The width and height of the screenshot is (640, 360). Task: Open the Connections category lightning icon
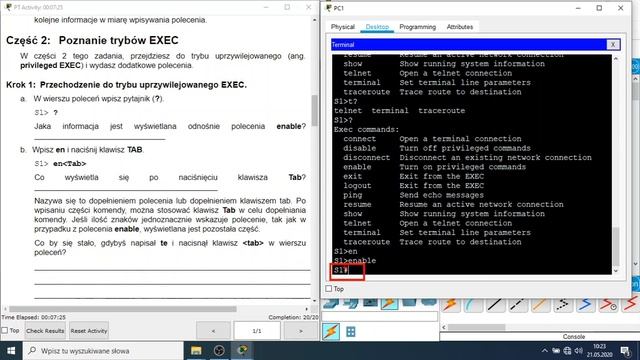pyautogui.click(x=389, y=303)
